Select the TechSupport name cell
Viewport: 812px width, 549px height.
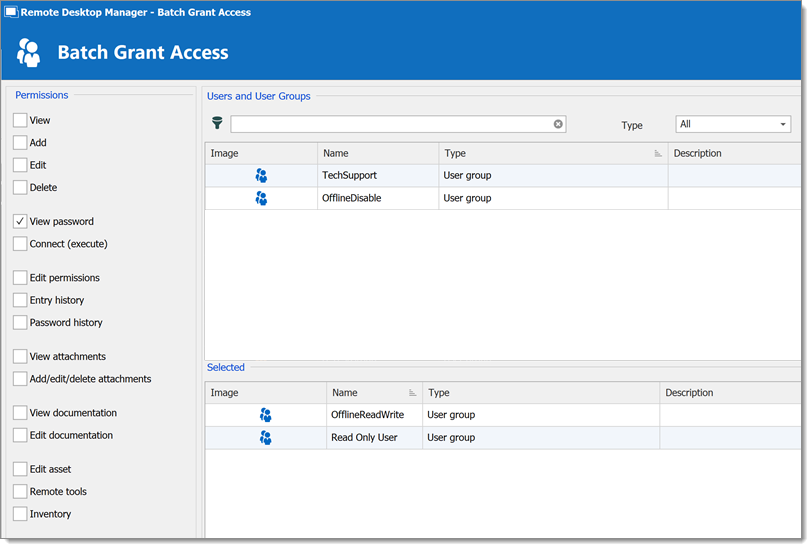click(x=378, y=176)
